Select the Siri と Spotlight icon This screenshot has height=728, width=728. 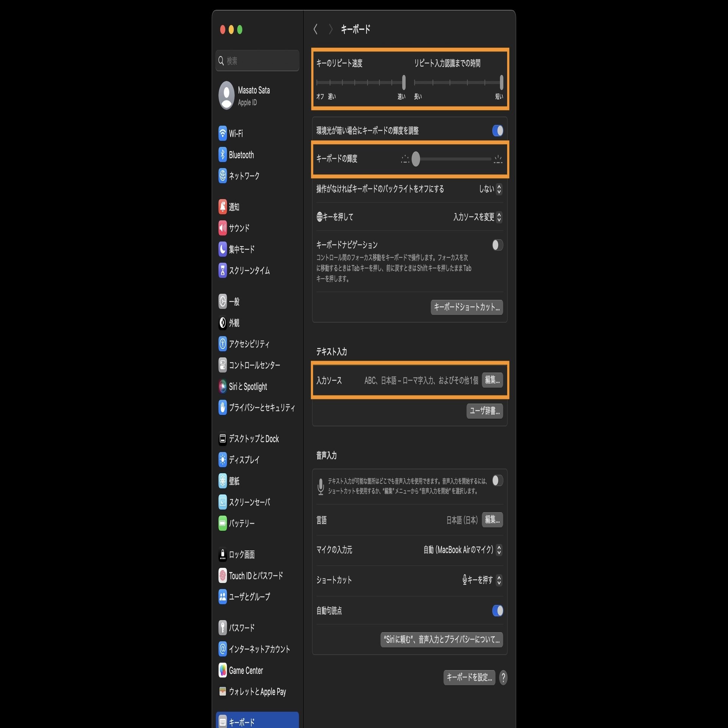(223, 386)
